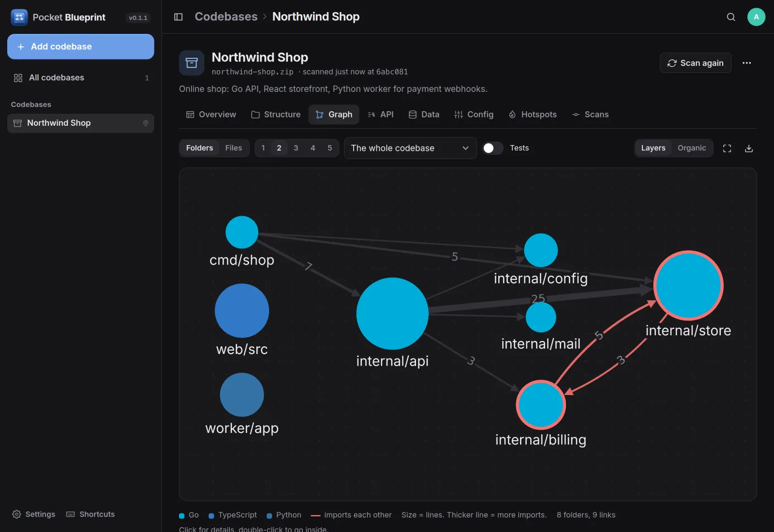
Task: Click the pin icon on Northwind Shop
Action: (x=146, y=123)
